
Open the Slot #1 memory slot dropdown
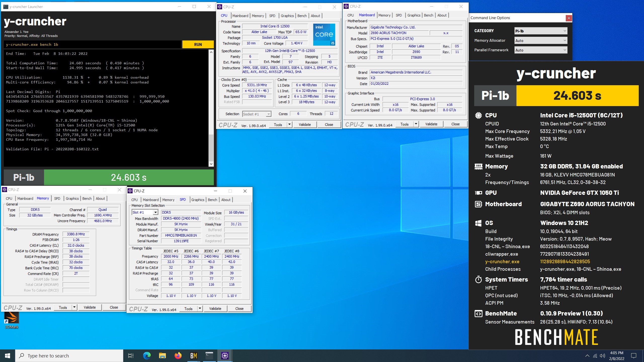[x=145, y=212]
